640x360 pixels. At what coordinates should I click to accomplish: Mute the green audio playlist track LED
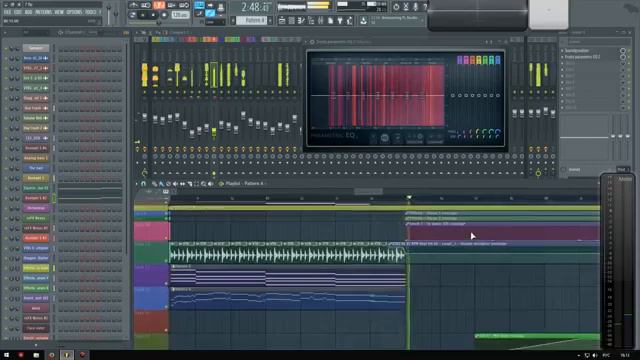tap(167, 260)
